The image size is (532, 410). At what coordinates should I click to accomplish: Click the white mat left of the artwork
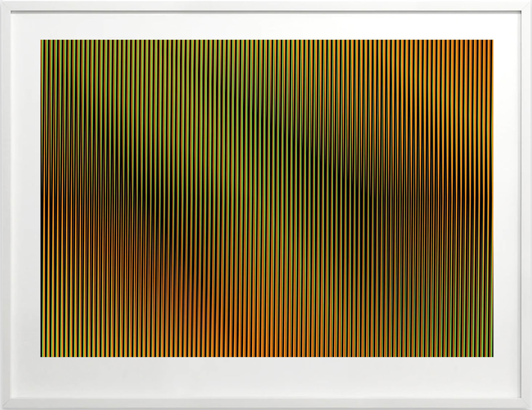point(26,200)
